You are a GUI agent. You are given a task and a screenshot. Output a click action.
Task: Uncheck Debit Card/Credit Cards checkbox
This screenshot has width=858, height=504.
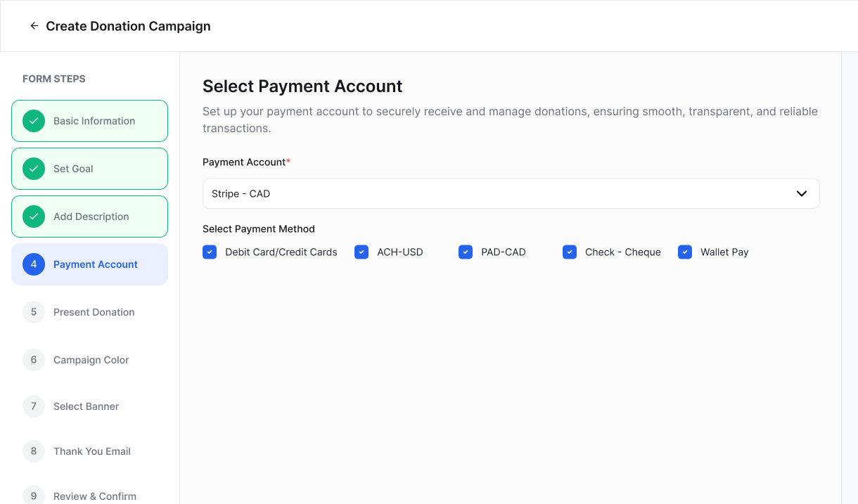[x=210, y=252]
